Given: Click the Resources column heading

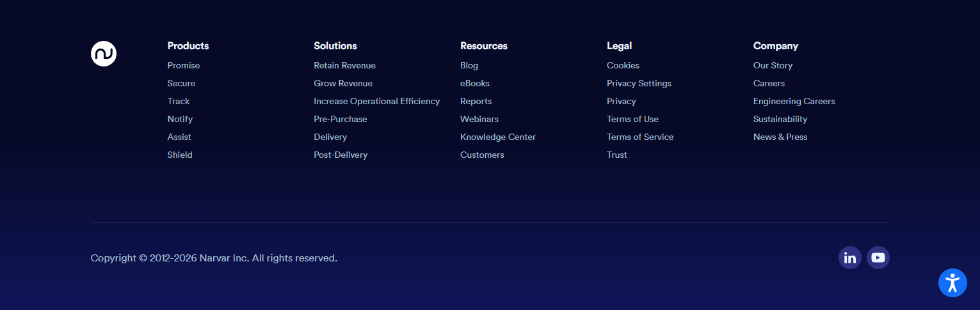Looking at the screenshot, I should (484, 46).
